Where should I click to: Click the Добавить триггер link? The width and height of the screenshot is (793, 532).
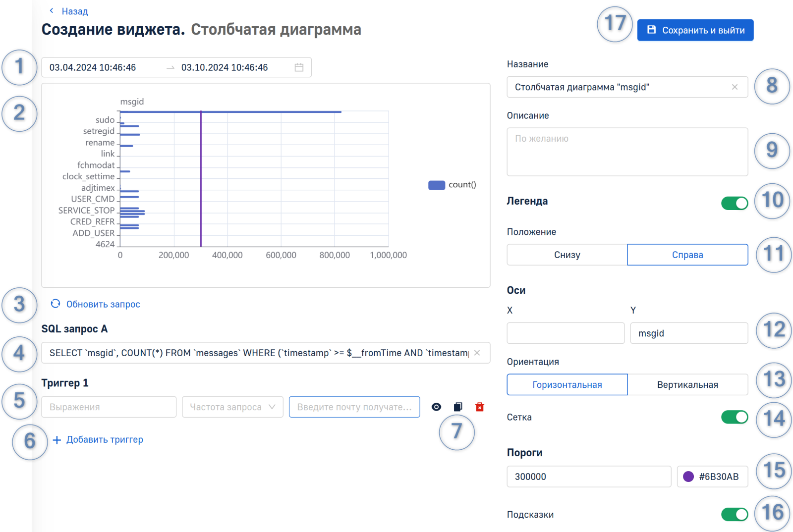[x=105, y=440]
